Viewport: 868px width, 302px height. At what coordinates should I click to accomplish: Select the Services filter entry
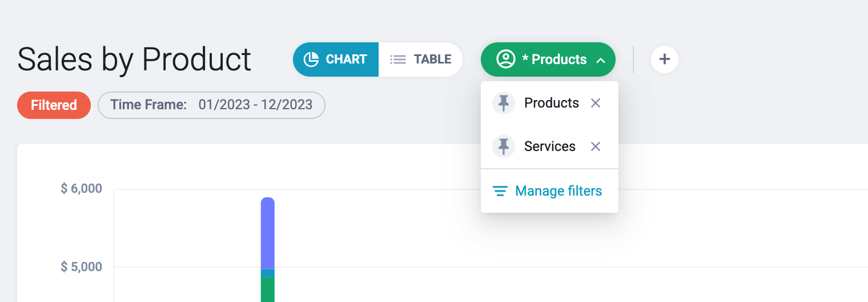(550, 146)
